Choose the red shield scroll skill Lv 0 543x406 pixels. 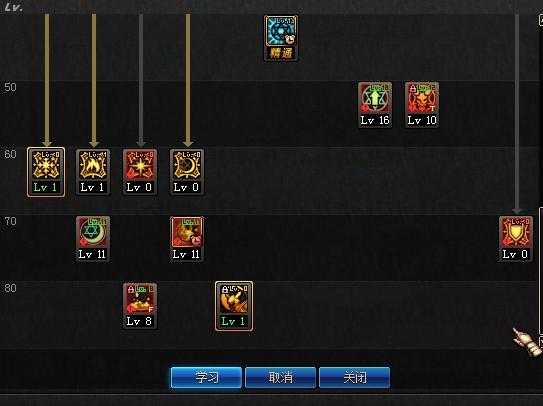coord(516,239)
